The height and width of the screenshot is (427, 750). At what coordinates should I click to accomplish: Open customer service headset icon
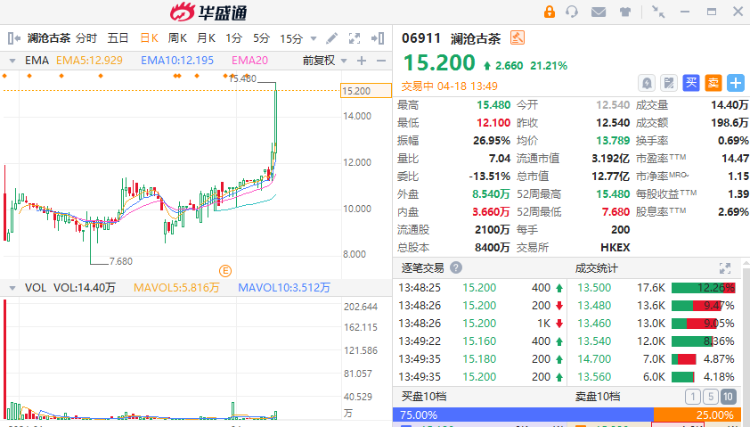572,11
